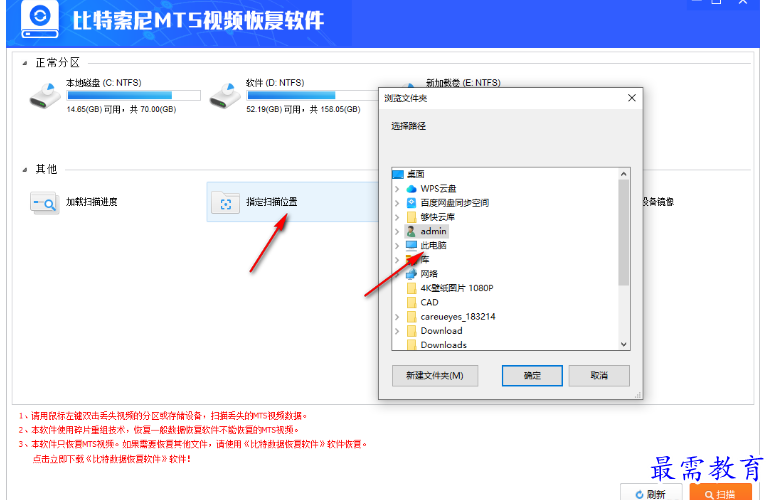Expand the 百度网盘同步空间 tree node

tap(397, 203)
